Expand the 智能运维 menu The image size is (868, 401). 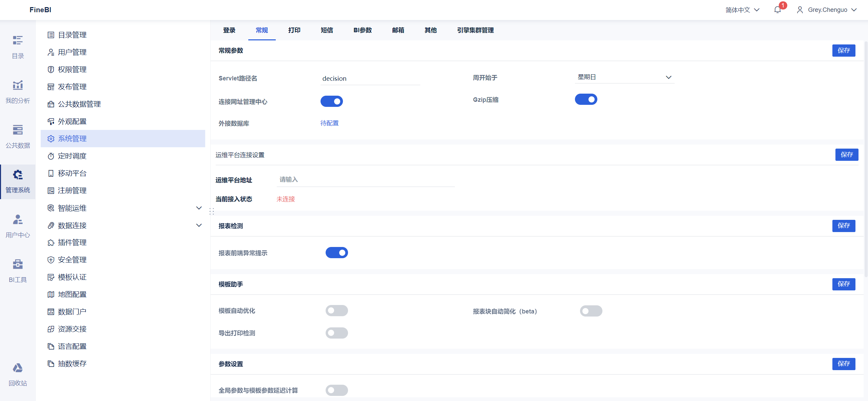point(72,208)
